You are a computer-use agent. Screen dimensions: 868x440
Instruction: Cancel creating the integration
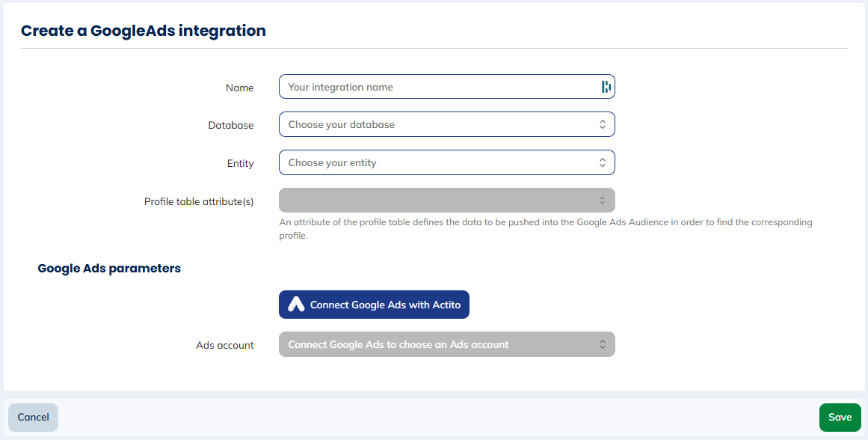tap(33, 417)
